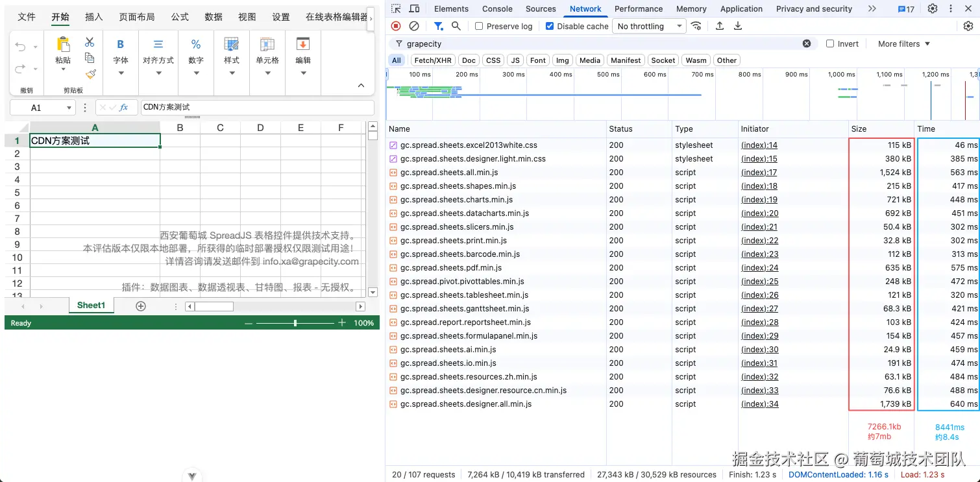Click the zoom out minus icon
The height and width of the screenshot is (482, 980).
(x=249, y=323)
